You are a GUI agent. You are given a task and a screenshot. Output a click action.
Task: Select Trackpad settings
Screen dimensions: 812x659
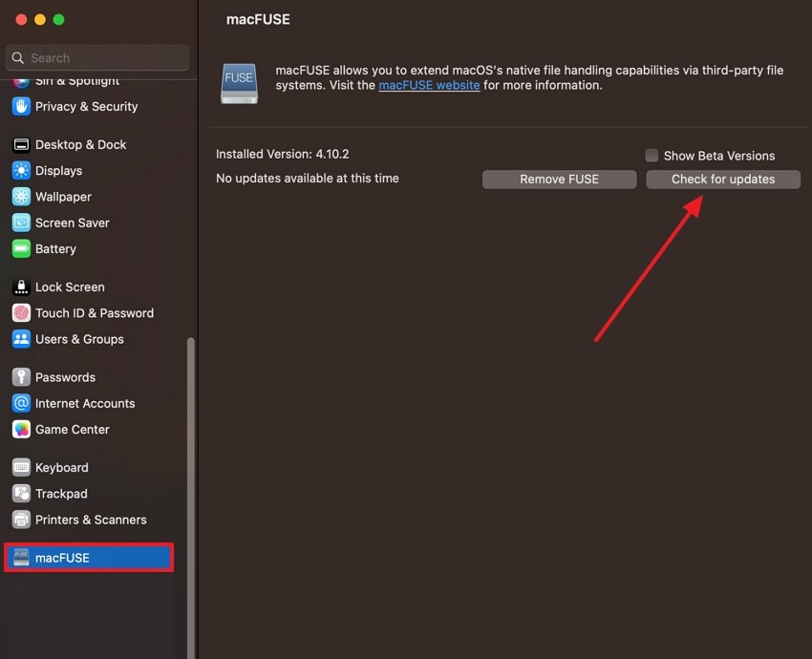[x=62, y=494]
